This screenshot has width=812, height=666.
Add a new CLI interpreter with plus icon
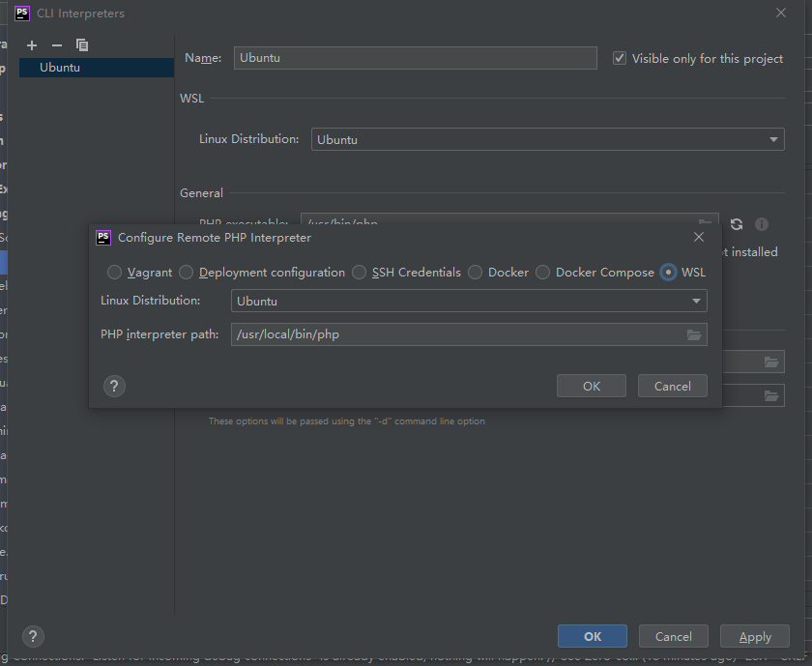(x=32, y=45)
